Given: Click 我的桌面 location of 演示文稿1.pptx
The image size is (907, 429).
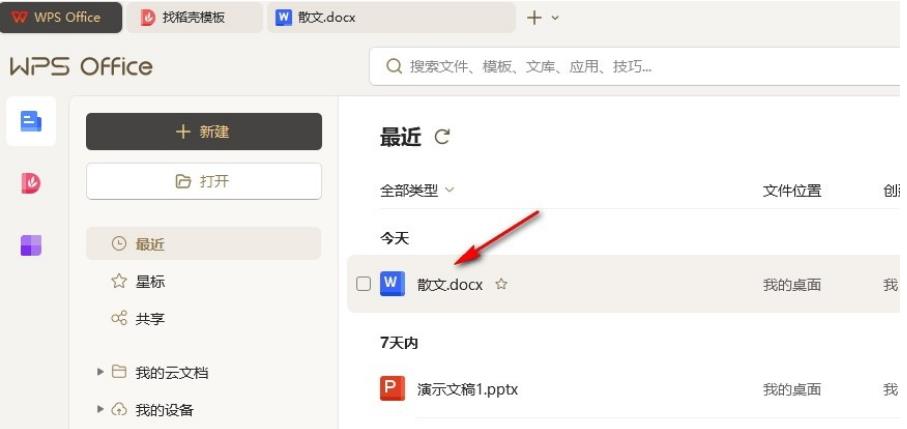Looking at the screenshot, I should click(792, 390).
